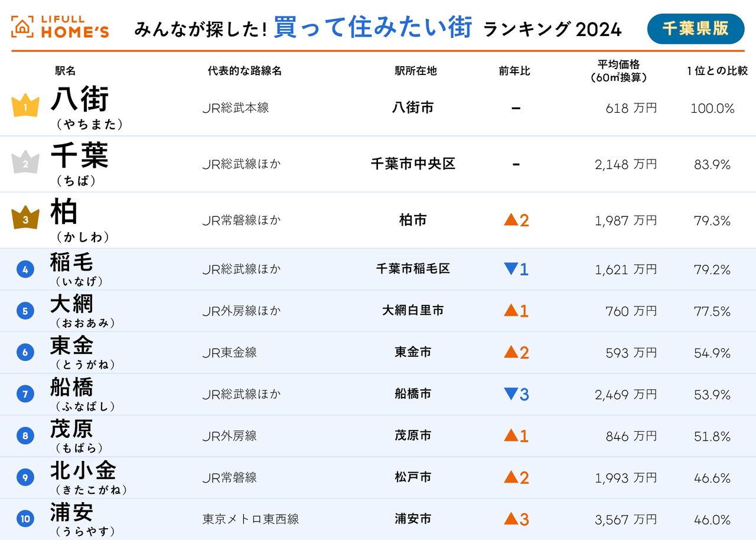Image resolution: width=756 pixels, height=540 pixels.
Task: Click the gold crown rank 1 icon
Action: (25, 106)
